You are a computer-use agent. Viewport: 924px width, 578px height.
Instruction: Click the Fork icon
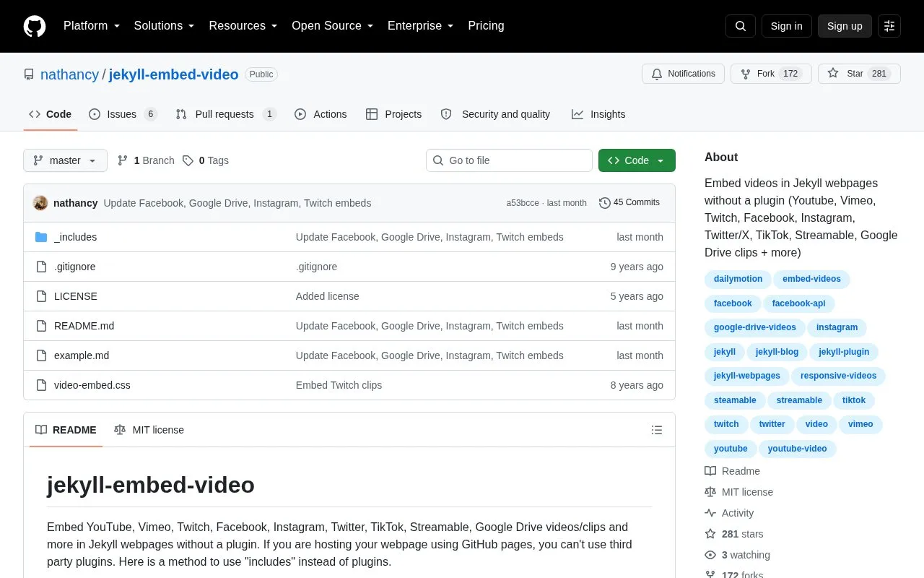pyautogui.click(x=746, y=74)
